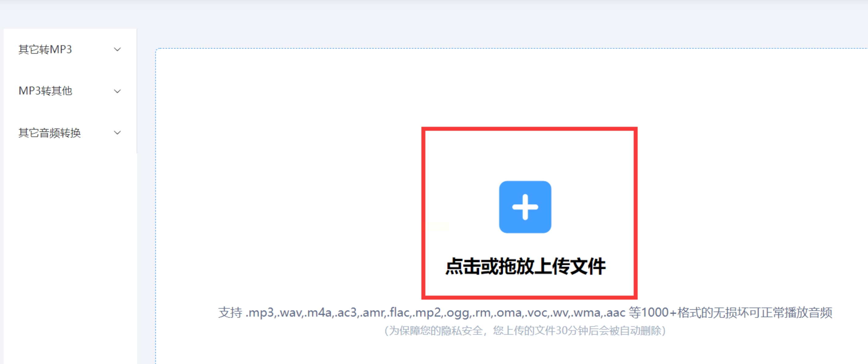Image resolution: width=868 pixels, height=364 pixels.
Task: Click the 点击或拖放上传文件 upload text
Action: click(525, 267)
